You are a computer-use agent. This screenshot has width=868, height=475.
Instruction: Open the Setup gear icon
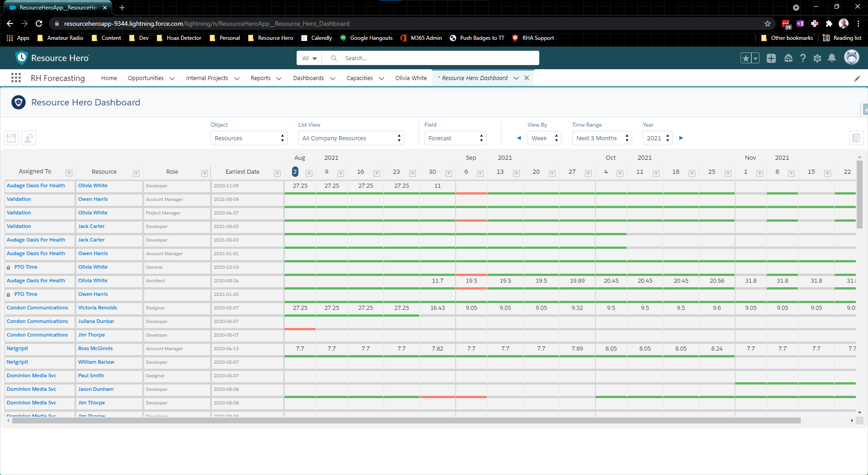click(x=817, y=58)
